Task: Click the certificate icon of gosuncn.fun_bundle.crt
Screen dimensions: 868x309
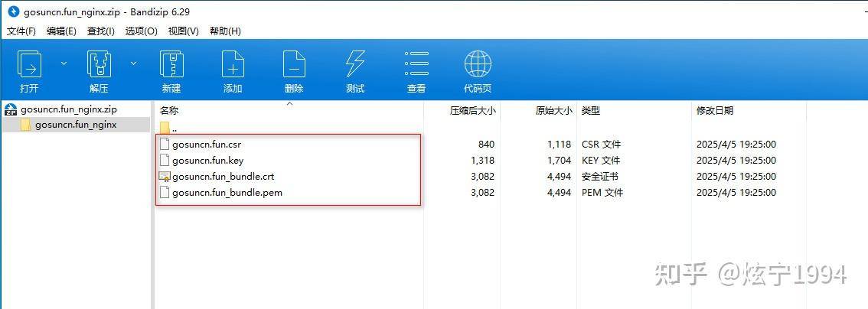Action: pos(165,177)
